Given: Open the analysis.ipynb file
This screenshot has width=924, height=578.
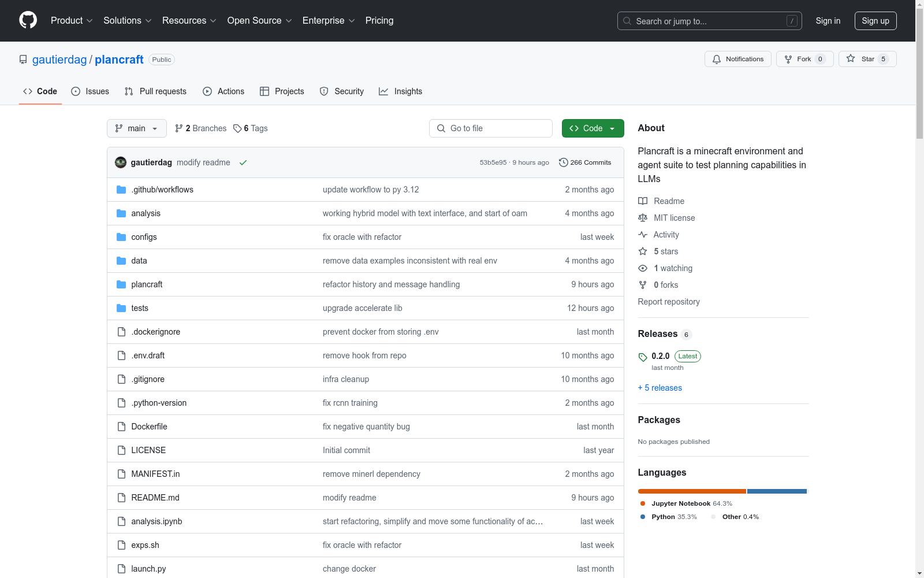Looking at the screenshot, I should coord(157,521).
